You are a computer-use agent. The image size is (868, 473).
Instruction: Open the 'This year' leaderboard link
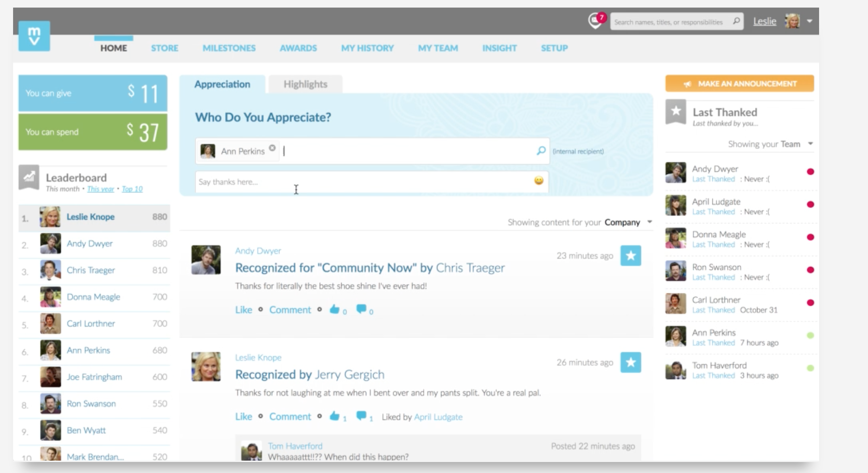click(100, 189)
